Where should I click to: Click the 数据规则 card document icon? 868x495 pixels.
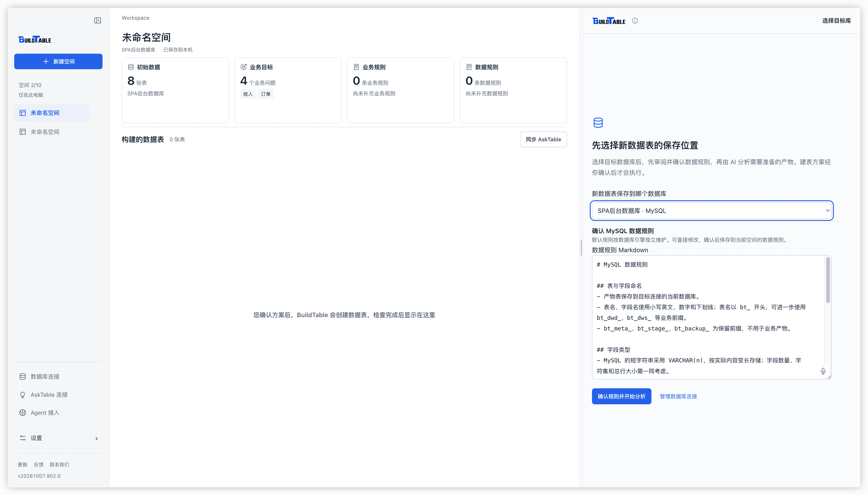point(469,67)
